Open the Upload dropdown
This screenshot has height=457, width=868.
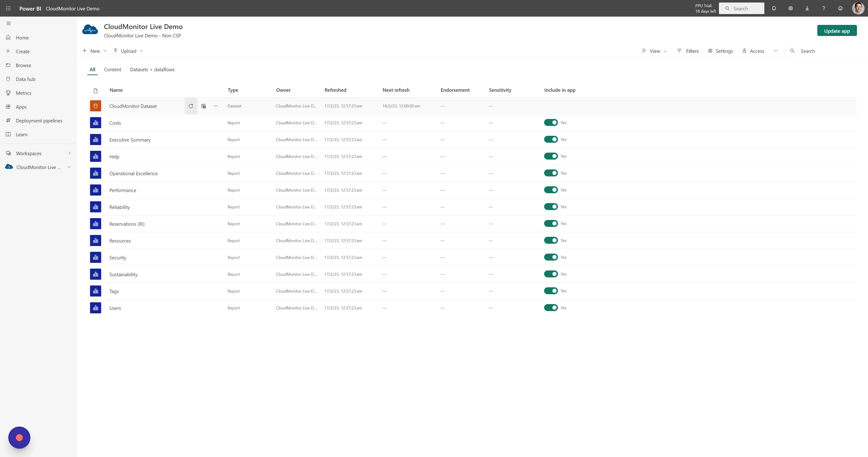128,51
